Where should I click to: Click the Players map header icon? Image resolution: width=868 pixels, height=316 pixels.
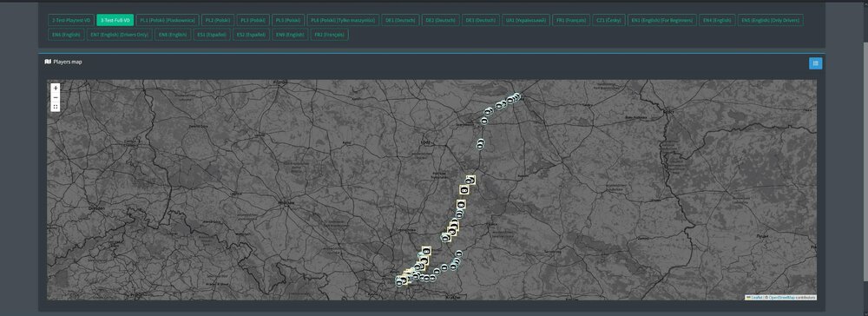click(x=48, y=62)
